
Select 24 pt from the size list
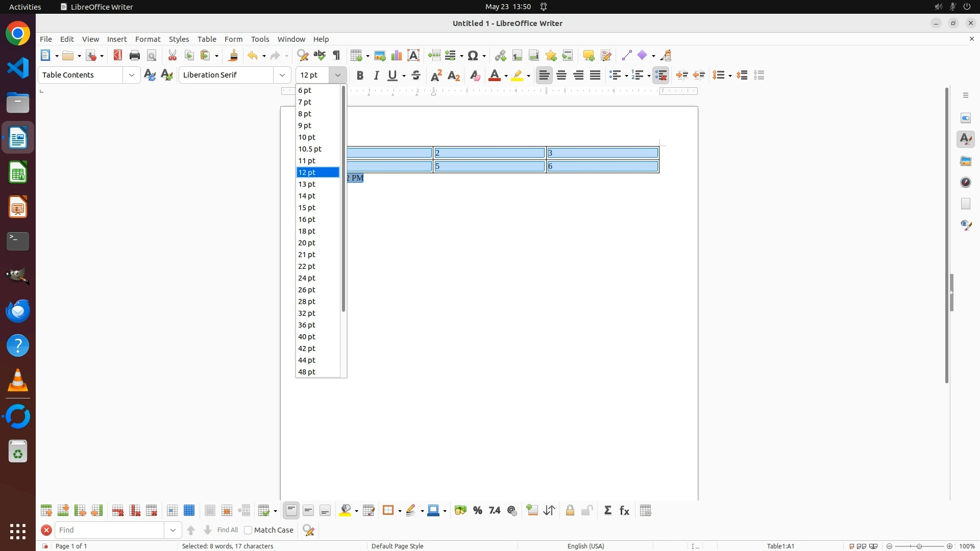coord(307,278)
